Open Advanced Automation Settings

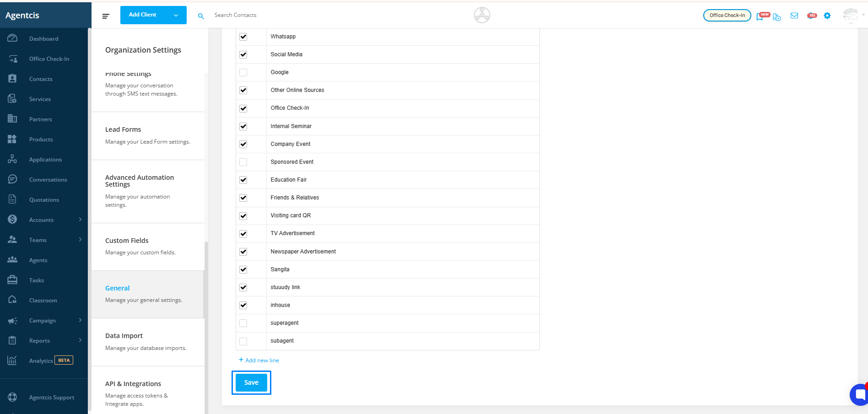(x=148, y=191)
